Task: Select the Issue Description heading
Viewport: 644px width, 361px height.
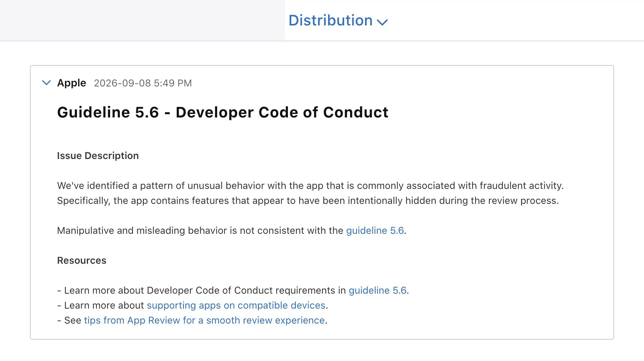Action: tap(98, 156)
